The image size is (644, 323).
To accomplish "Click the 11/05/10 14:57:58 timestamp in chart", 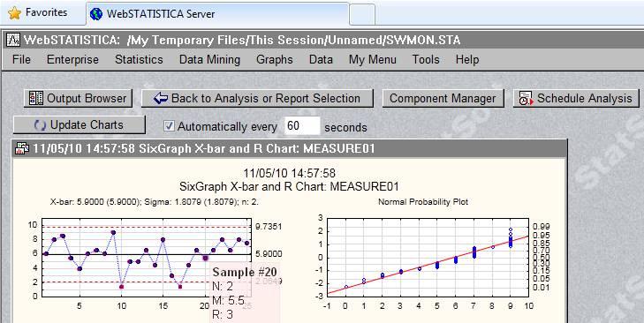I will [x=289, y=173].
